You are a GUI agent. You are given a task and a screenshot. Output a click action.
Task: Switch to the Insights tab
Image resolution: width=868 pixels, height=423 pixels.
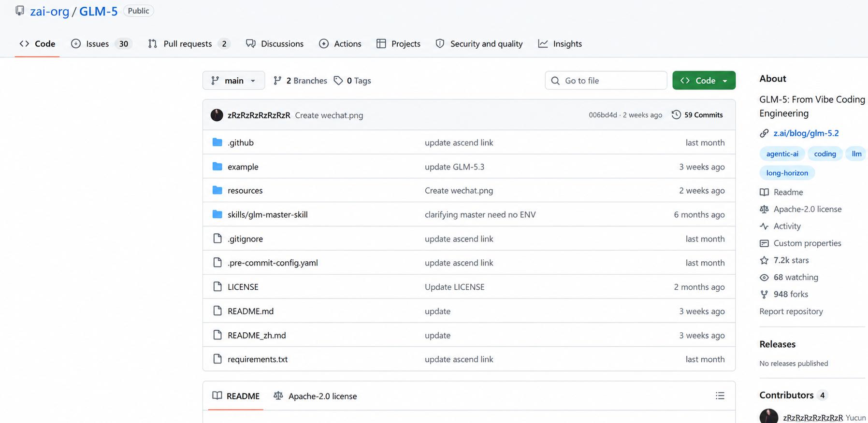tap(560, 44)
